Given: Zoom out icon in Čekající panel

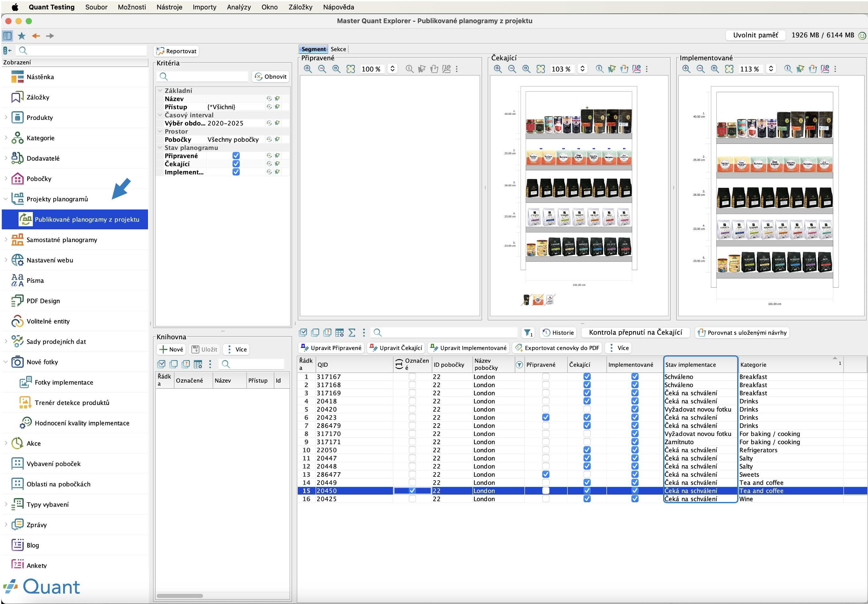Looking at the screenshot, I should (x=512, y=69).
